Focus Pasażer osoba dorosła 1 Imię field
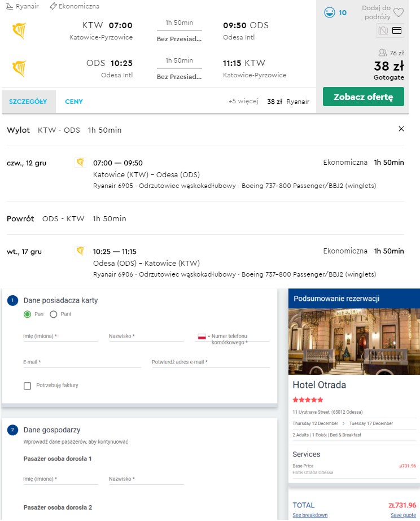Image resolution: width=420 pixels, height=521 pixels. tap(61, 479)
